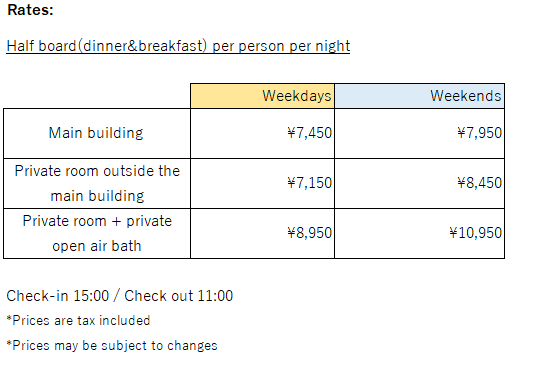Select the blue Weekends header cell
The width and height of the screenshot is (552, 368).
tap(419, 96)
